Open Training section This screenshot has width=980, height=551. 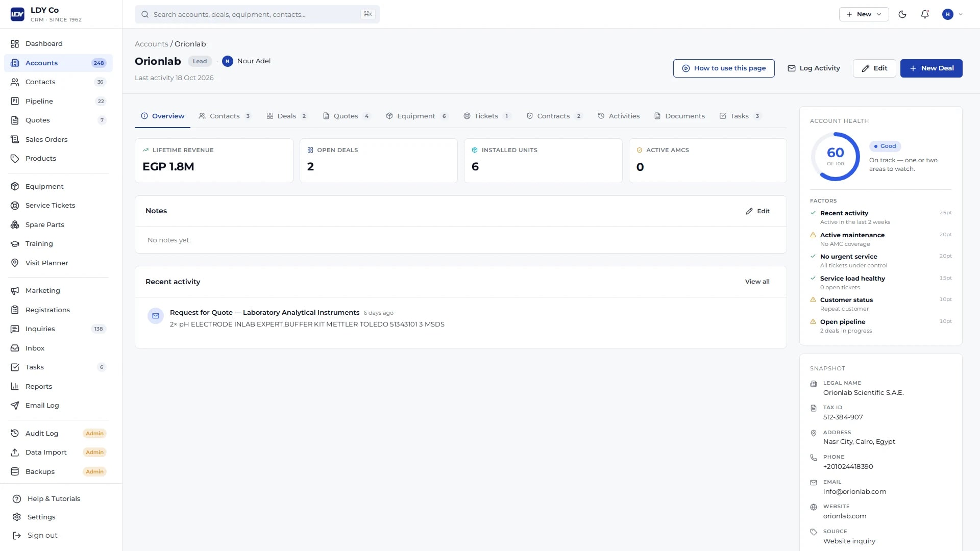58,244
